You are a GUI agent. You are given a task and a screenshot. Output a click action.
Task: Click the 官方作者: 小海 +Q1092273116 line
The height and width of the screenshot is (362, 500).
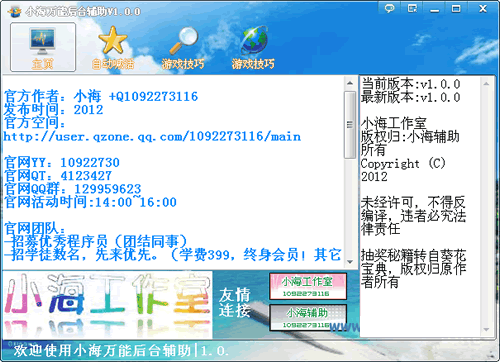click(101, 96)
